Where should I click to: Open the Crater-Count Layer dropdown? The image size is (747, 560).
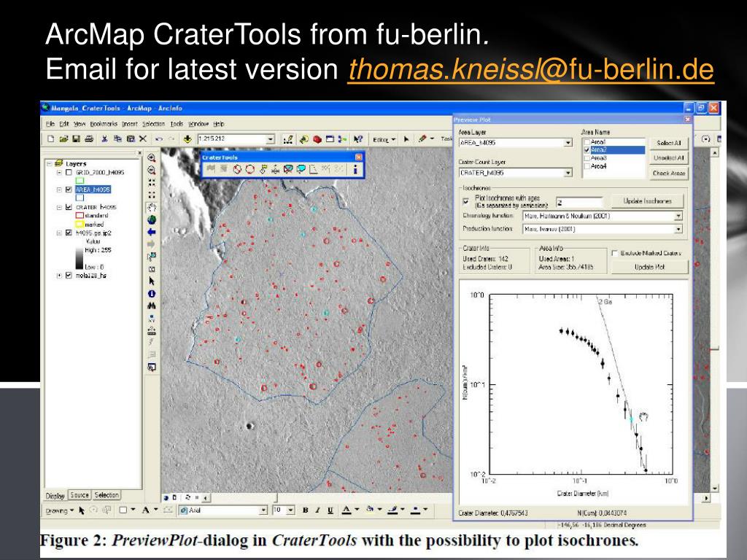(x=568, y=173)
